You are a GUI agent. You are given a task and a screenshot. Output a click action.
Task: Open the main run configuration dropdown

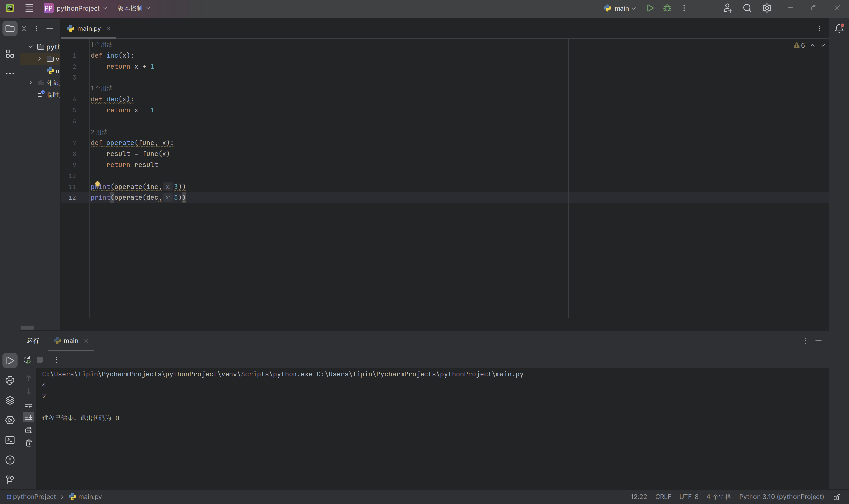click(620, 8)
